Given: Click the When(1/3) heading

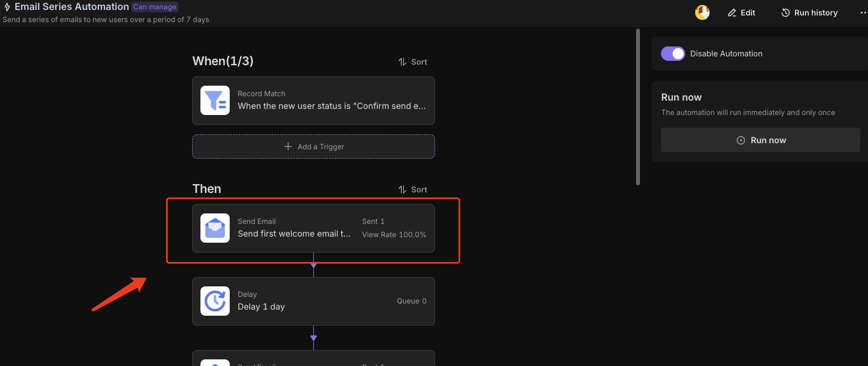Looking at the screenshot, I should coord(223,61).
